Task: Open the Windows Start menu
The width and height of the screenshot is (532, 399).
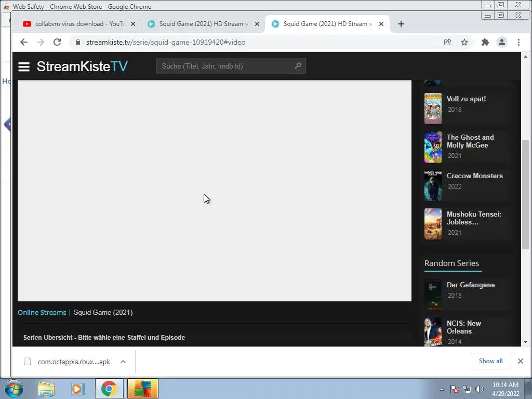Action: point(14,389)
